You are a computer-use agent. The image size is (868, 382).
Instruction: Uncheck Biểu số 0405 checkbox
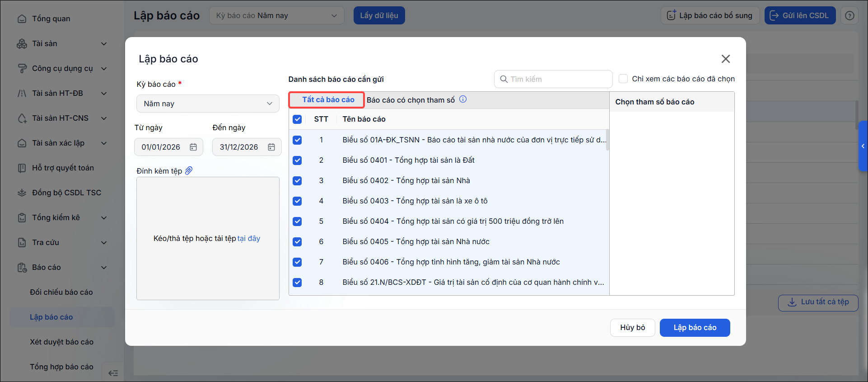(x=297, y=242)
